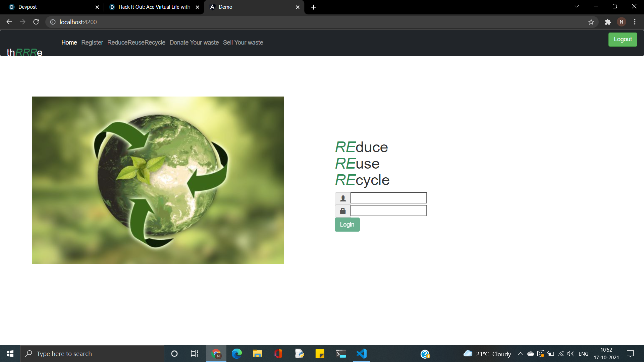Open the Donate Your waste page
Viewport: 644px width, 362px height.
click(194, 43)
